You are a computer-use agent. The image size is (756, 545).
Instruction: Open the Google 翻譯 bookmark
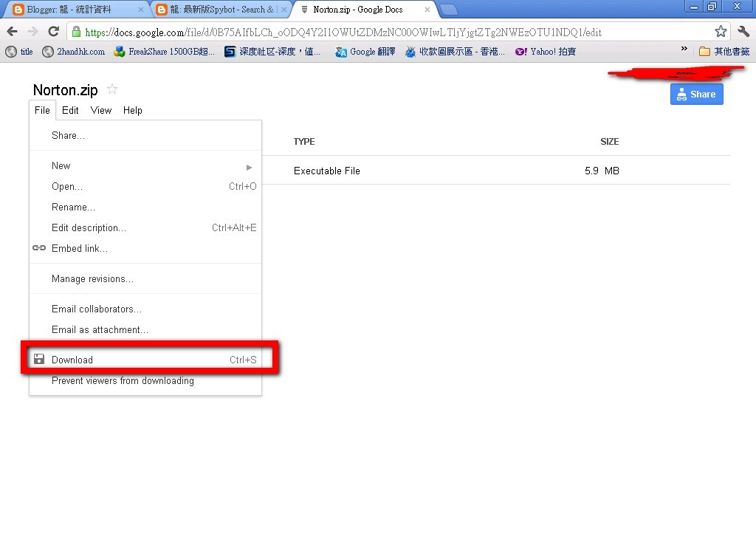pyautogui.click(x=365, y=52)
